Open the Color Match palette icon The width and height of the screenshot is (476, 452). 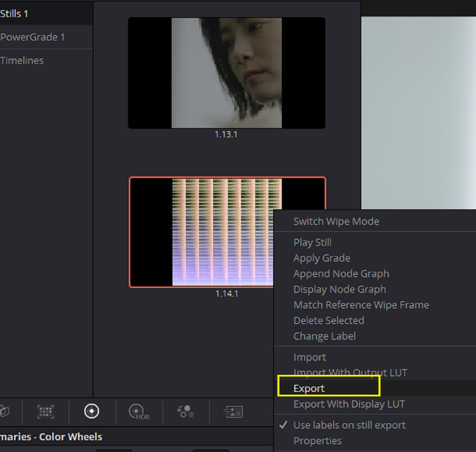click(x=46, y=411)
